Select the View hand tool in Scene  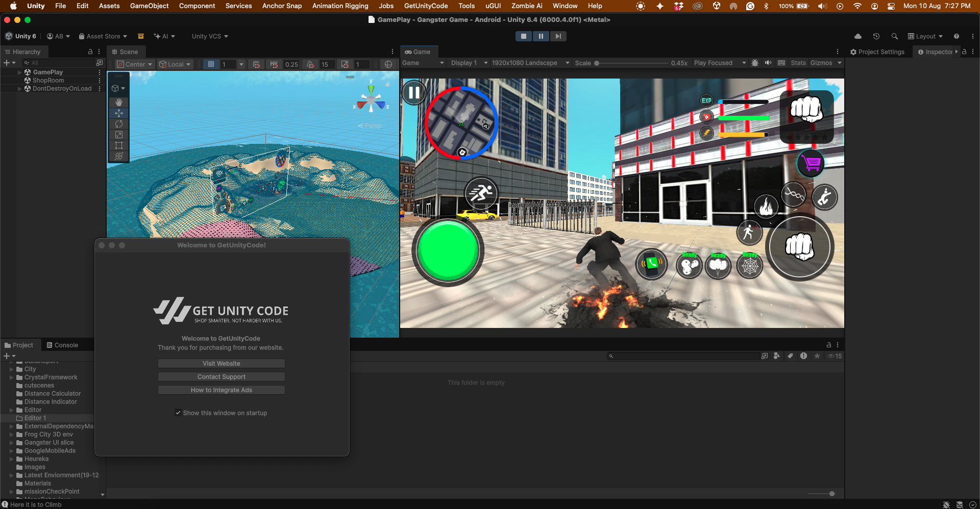pyautogui.click(x=119, y=103)
